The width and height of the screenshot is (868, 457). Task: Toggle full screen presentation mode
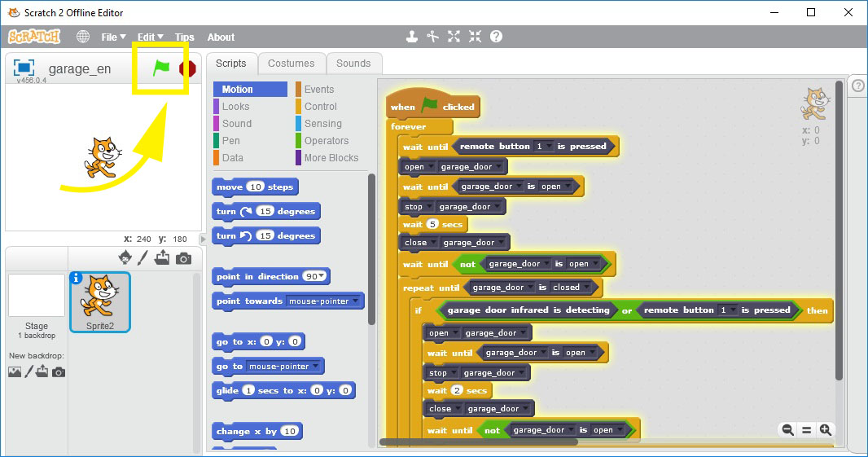[x=24, y=68]
